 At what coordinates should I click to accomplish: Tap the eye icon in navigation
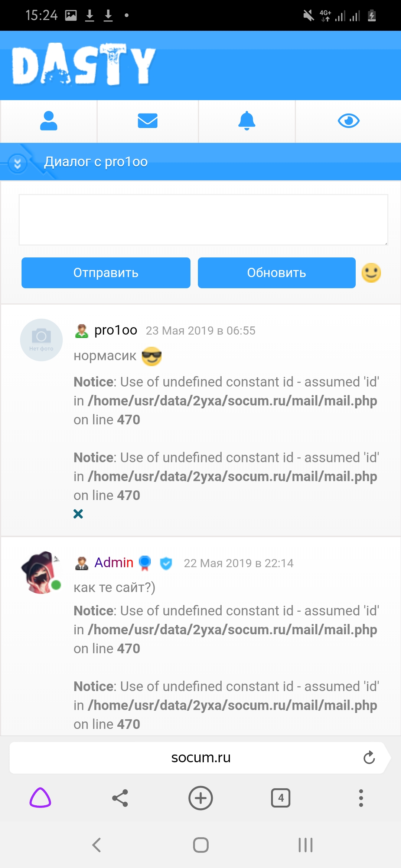[348, 121]
